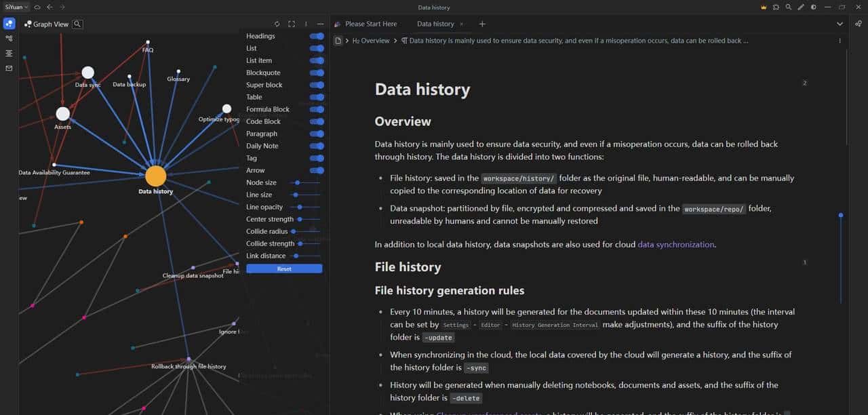The width and height of the screenshot is (868, 415).
Task: Refresh the graph view
Action: point(277,24)
